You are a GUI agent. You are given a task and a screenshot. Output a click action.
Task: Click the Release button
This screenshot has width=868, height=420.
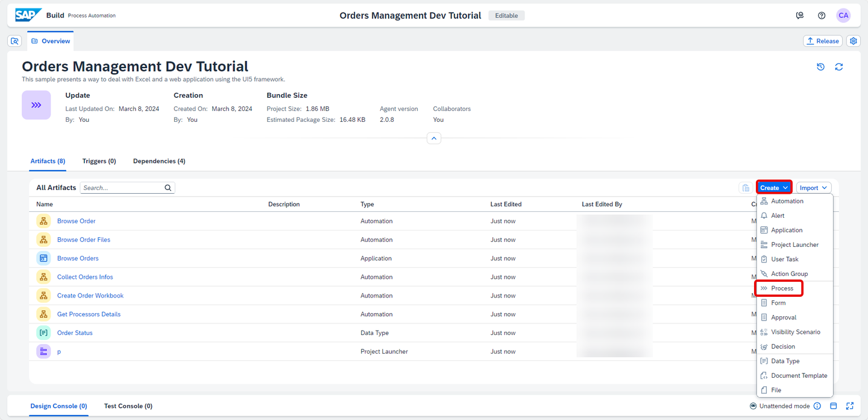(823, 41)
